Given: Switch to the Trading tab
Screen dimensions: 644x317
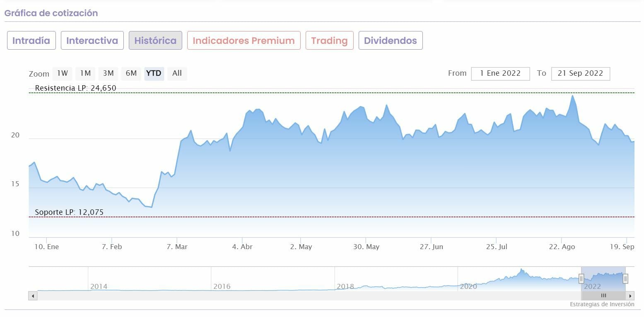Looking at the screenshot, I should [x=329, y=41].
